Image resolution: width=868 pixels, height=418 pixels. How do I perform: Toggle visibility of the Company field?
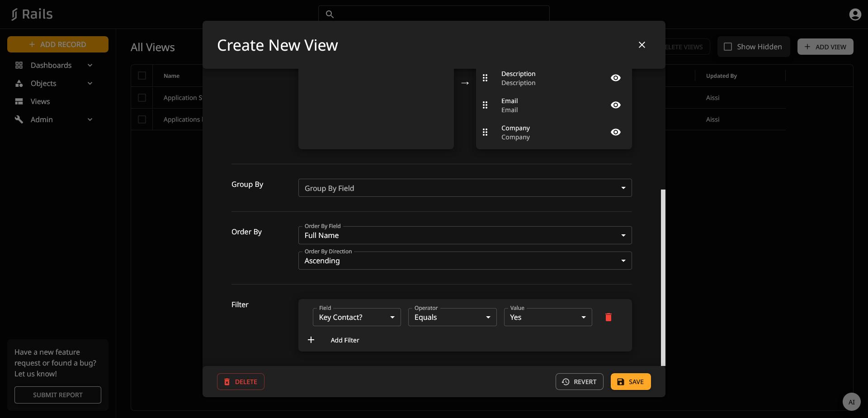coord(615,132)
